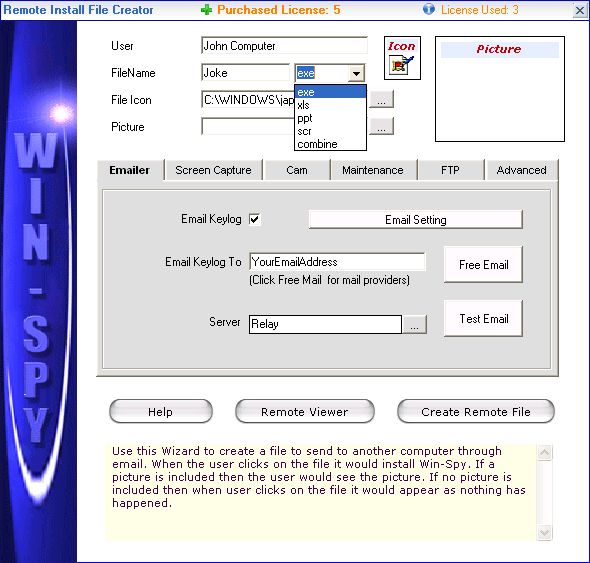Screen dimensions: 590x563
Task: Open the file extension dropdown arrow
Action: [x=356, y=73]
